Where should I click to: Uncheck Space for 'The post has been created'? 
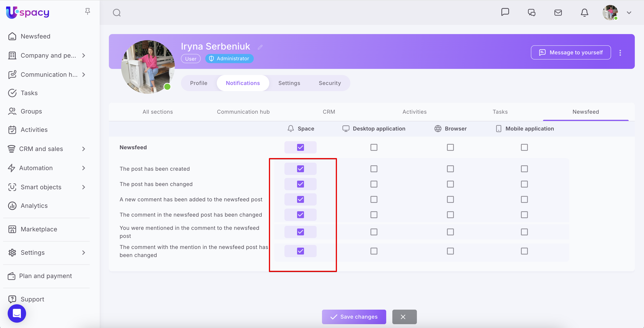coord(300,169)
